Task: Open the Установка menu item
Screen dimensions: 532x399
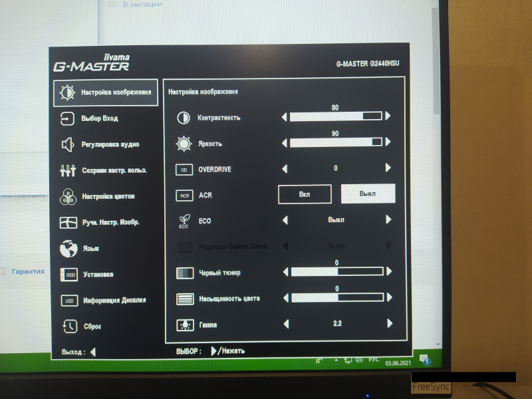Action: (x=97, y=275)
